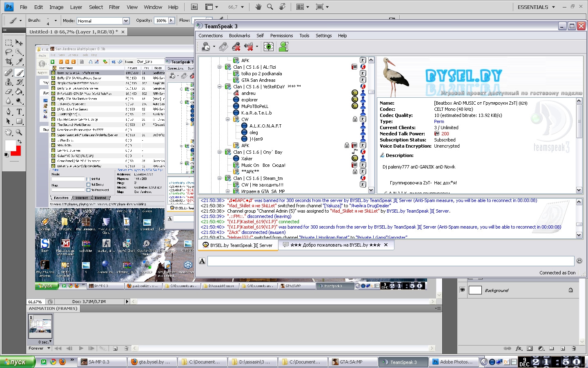Click TeamSpeak mute speakers toolbar icon
This screenshot has height=368, width=588.
(248, 47)
